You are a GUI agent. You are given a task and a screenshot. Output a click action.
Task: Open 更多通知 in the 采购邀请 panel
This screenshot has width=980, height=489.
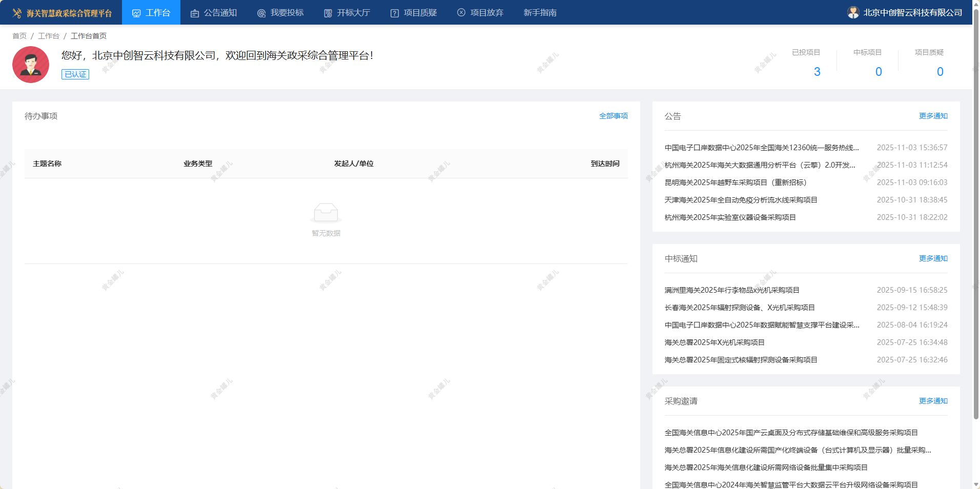coord(933,401)
